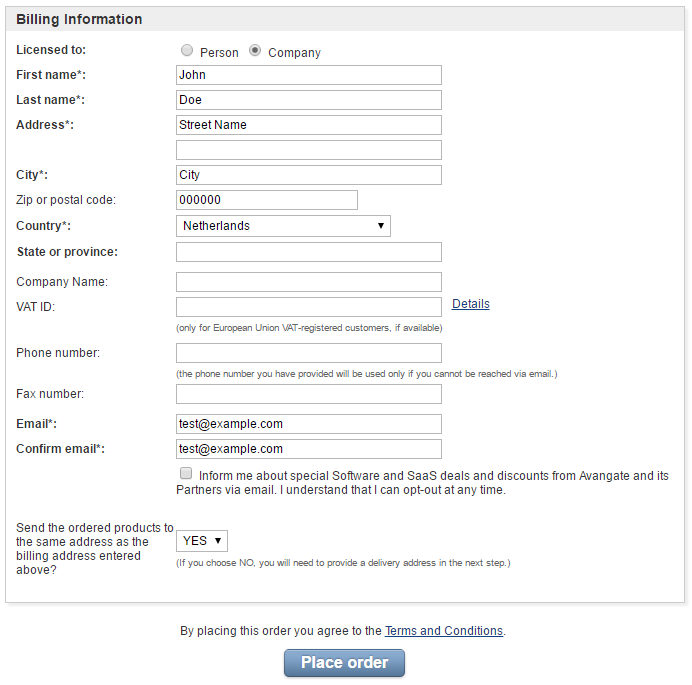Focus the VAT ID text field
692x685 pixels.
tap(309, 307)
